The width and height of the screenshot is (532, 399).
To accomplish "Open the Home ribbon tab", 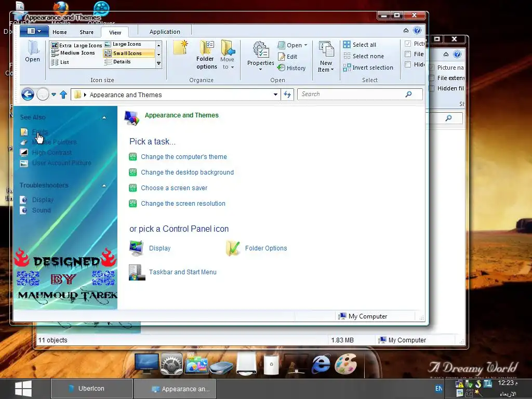I will point(60,32).
